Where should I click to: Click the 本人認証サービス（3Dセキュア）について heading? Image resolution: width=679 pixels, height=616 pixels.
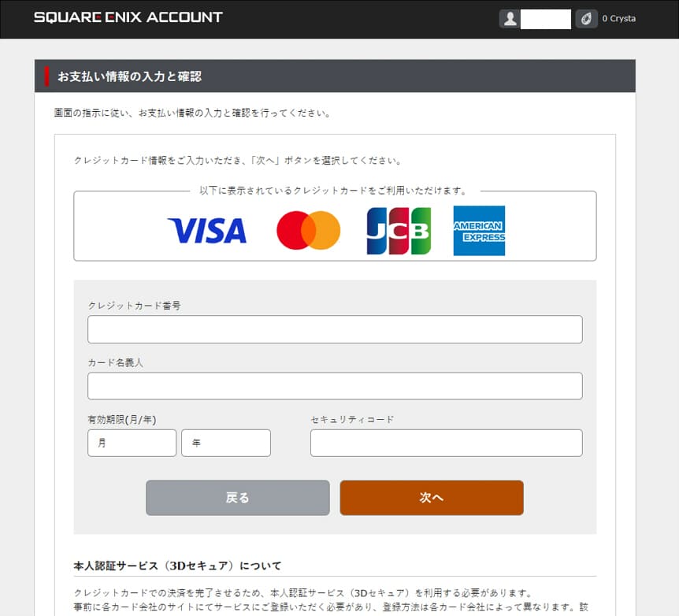pyautogui.click(x=177, y=566)
